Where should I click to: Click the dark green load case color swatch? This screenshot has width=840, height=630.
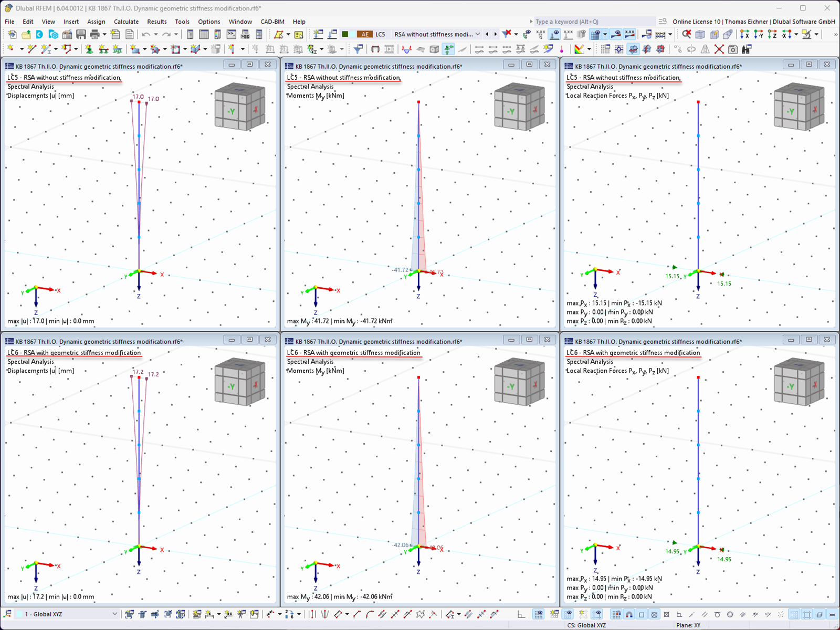(345, 35)
